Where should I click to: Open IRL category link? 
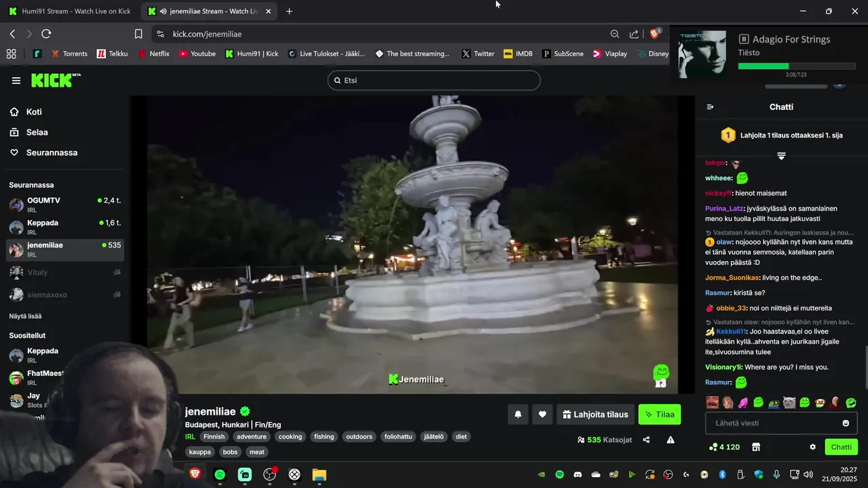[x=190, y=436]
